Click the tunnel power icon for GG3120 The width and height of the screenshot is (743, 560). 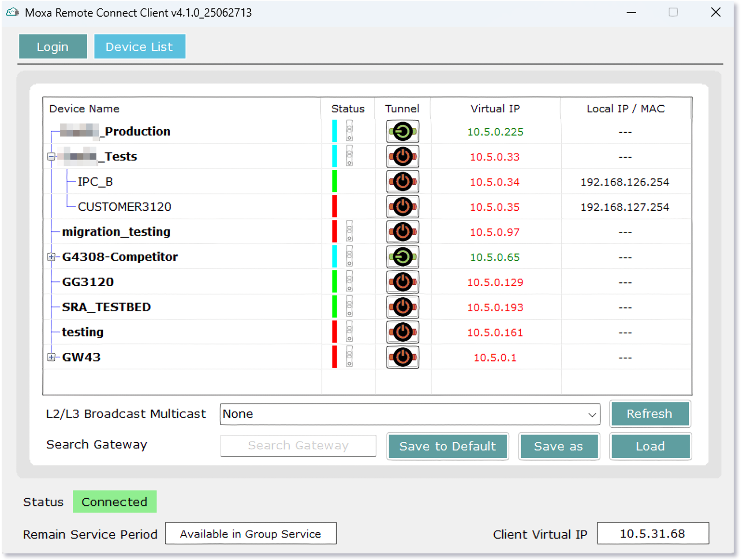402,282
